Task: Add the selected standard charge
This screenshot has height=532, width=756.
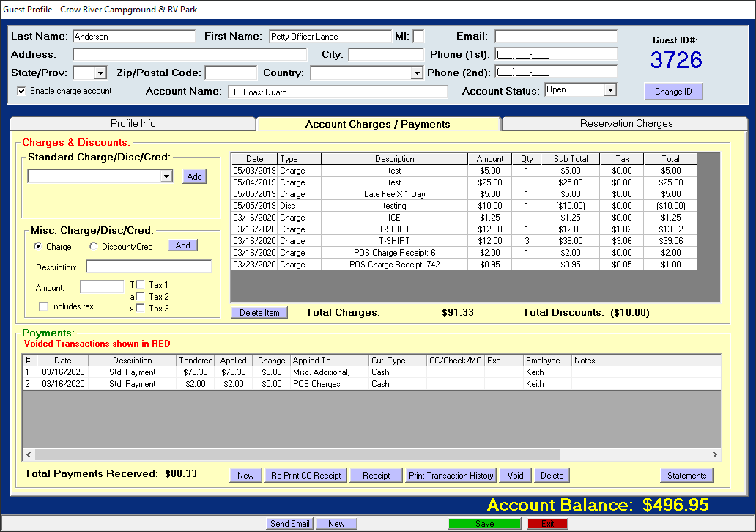Action: (x=194, y=176)
